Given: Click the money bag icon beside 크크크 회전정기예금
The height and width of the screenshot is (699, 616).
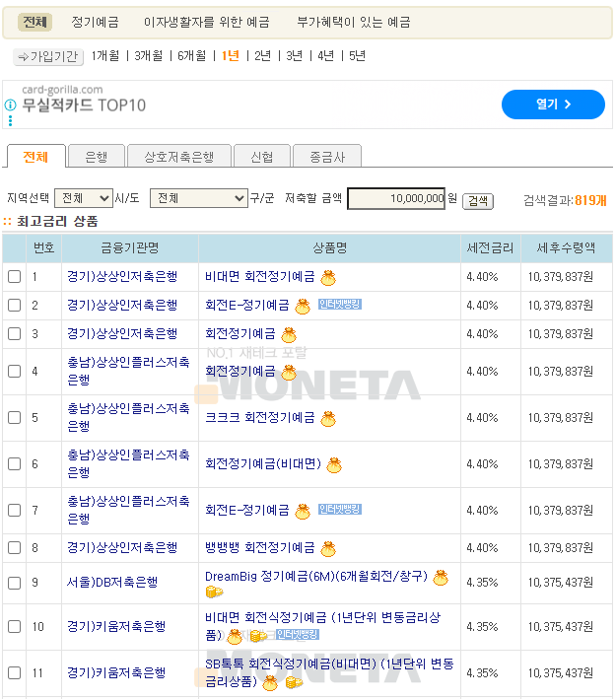Looking at the screenshot, I should tap(328, 418).
